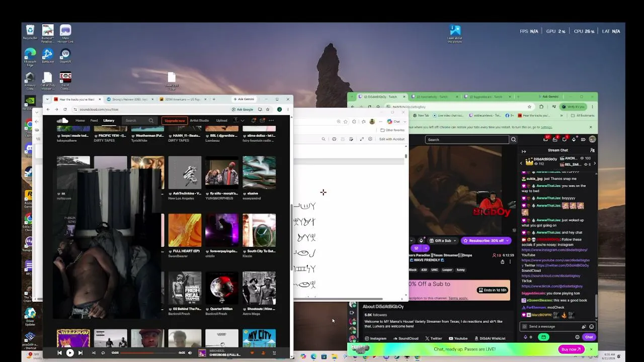Skip to next track in SoundCloud player
This screenshot has height=362, width=644.
(x=80, y=353)
